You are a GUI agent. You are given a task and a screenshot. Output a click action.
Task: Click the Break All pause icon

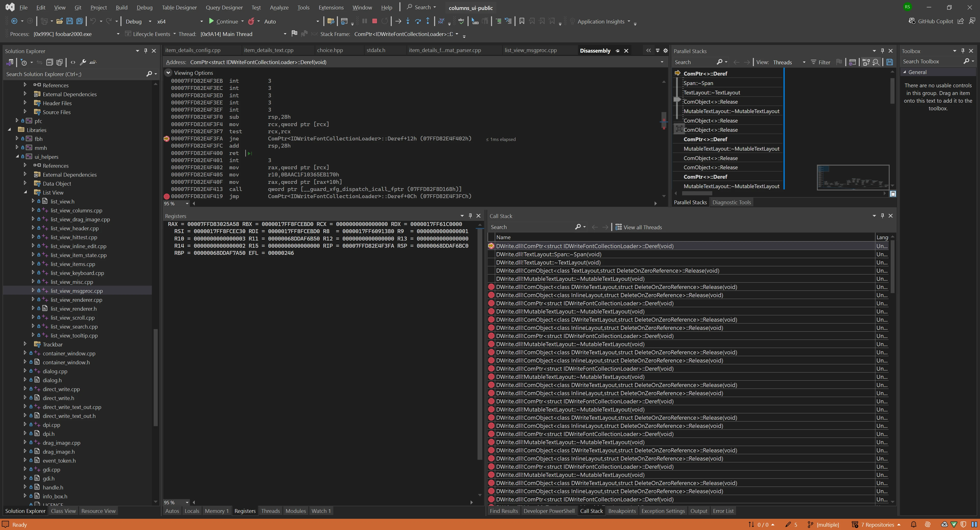point(364,21)
